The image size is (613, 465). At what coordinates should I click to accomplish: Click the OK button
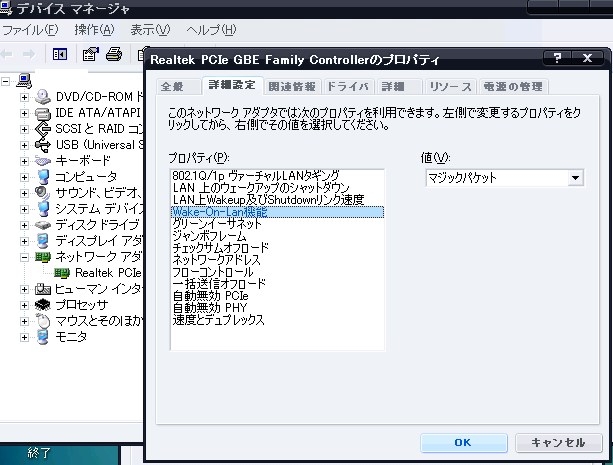(463, 443)
